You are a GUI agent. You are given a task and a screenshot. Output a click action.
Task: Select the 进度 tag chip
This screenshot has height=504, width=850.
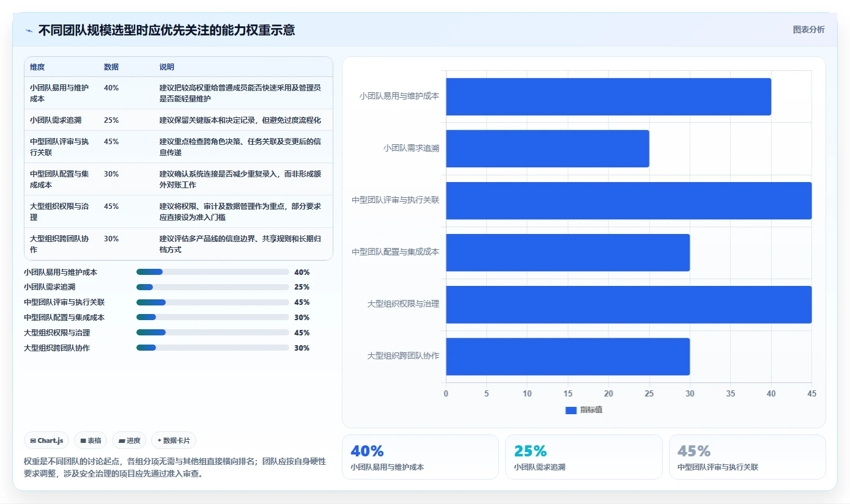tap(129, 440)
